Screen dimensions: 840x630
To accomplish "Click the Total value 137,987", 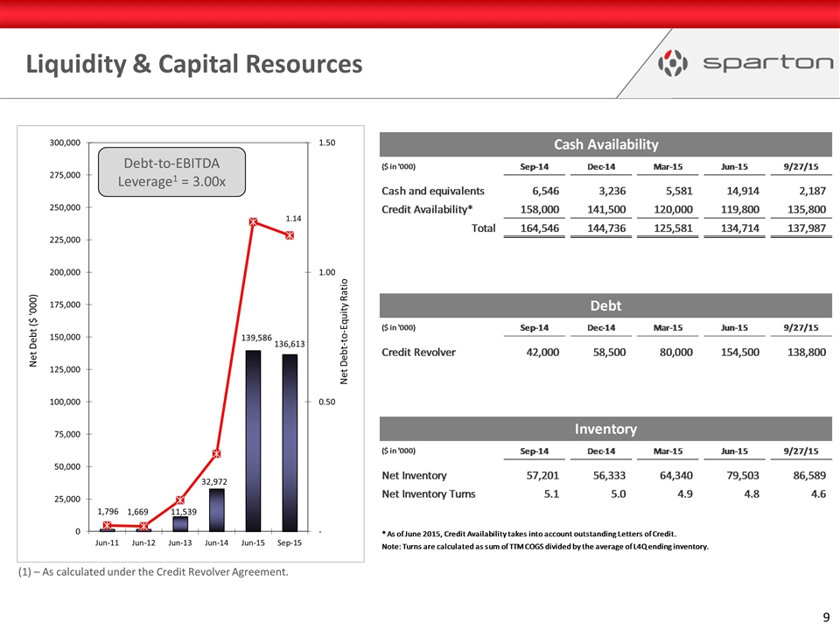I will (801, 227).
